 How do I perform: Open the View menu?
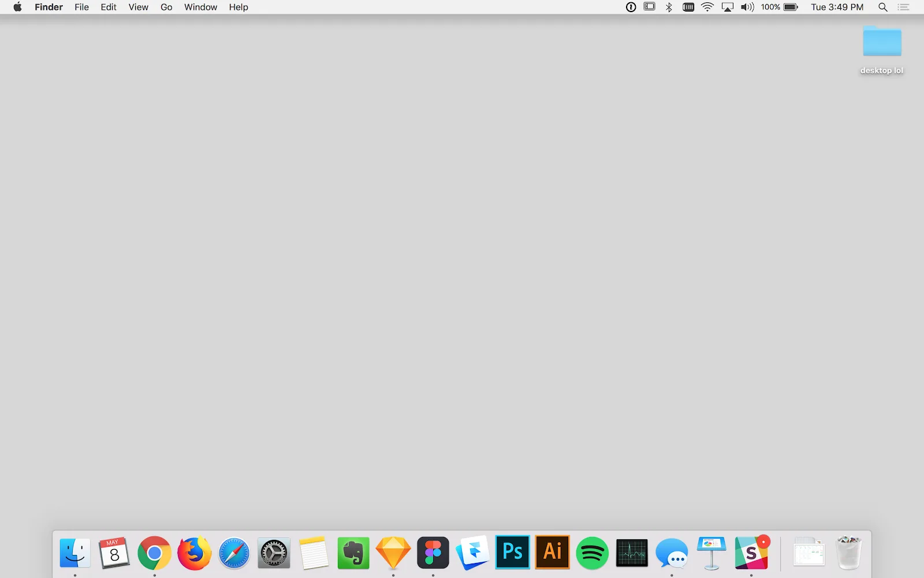(139, 7)
